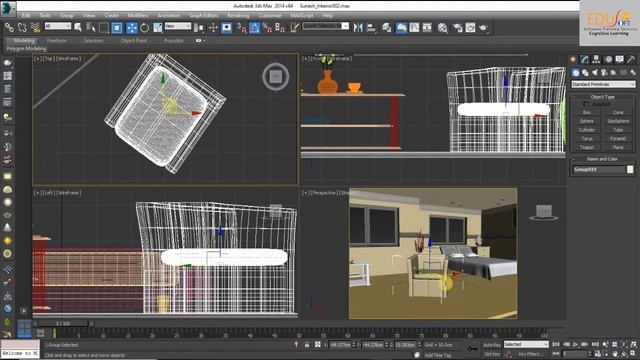Open the Modifiers menu
This screenshot has height=360, width=640.
pyautogui.click(x=138, y=16)
